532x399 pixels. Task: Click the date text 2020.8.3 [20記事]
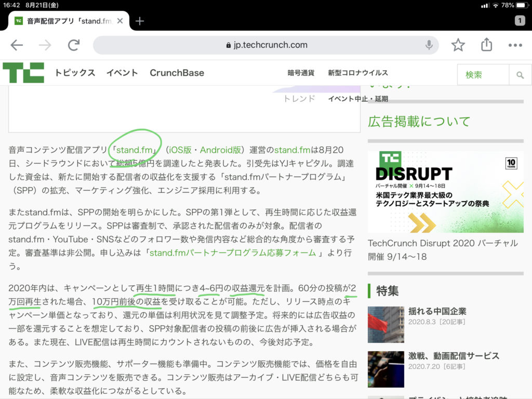[436, 322]
